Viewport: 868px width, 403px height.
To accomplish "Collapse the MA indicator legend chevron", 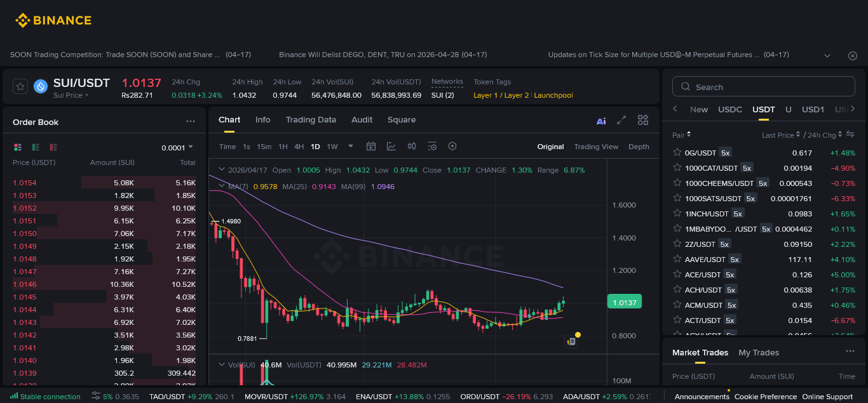I will pos(221,186).
